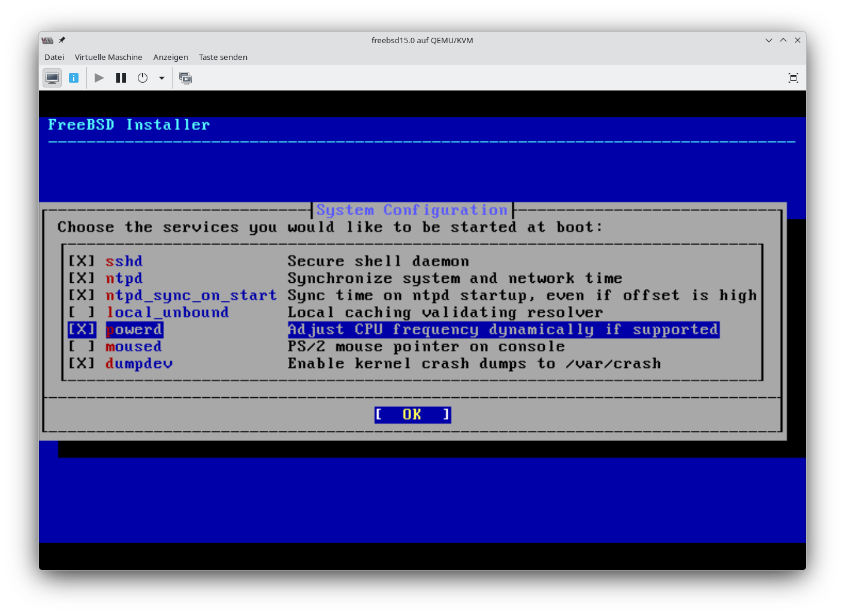Click 'PS/2 mouse pointer on console' text

(426, 346)
